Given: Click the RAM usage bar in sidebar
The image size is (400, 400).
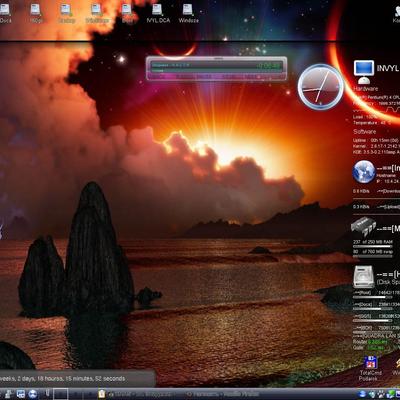Looking at the screenshot, I should tap(373, 247).
